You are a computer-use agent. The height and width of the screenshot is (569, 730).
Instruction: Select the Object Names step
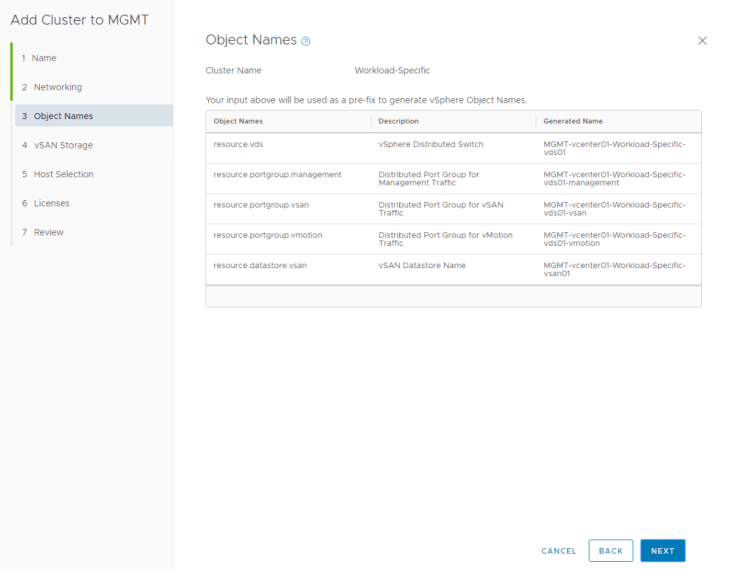63,116
